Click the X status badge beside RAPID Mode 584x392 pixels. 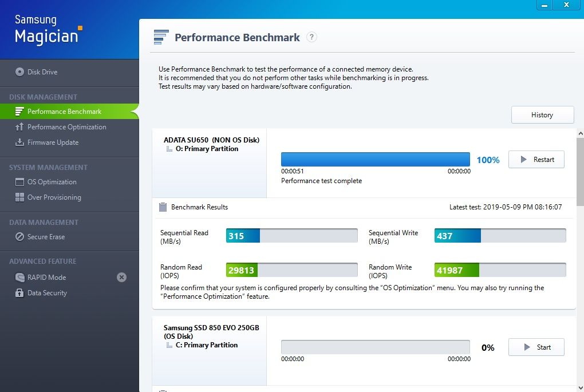(121, 277)
